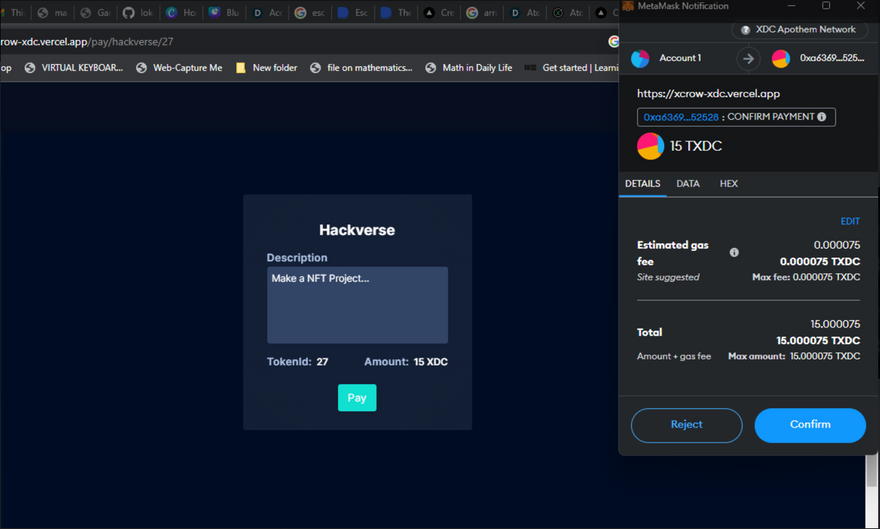Screen dimensions: 880x529
Task: Click the Description text area
Action: coord(357,305)
